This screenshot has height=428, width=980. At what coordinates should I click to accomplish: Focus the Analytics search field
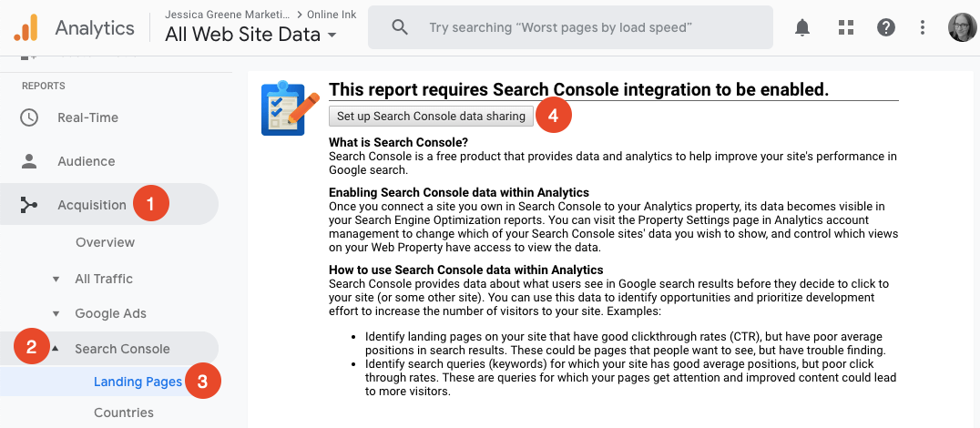pyautogui.click(x=583, y=27)
